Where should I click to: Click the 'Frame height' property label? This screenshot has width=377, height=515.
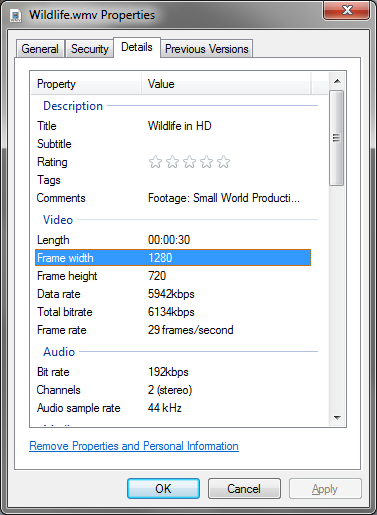67,276
